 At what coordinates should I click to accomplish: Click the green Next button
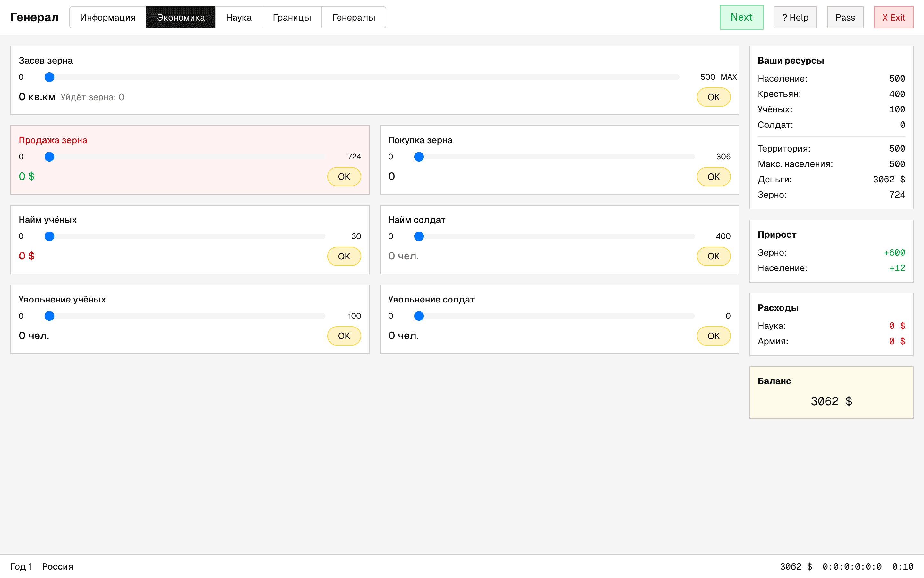click(741, 17)
